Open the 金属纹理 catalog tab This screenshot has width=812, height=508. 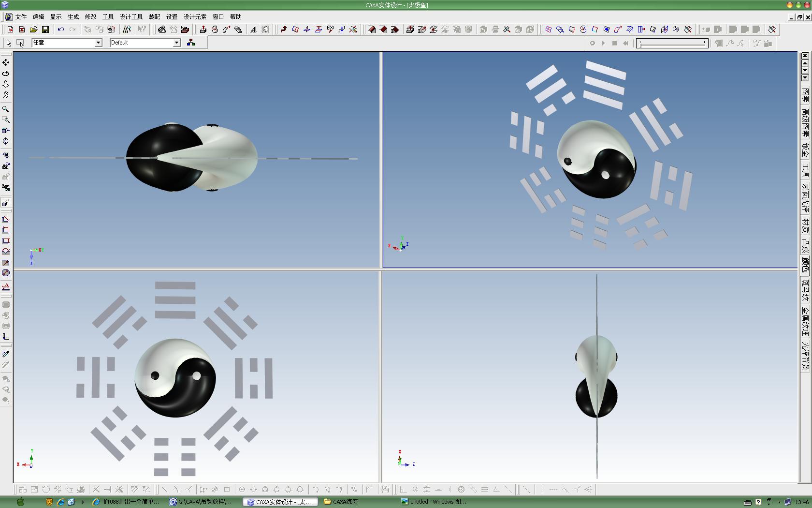[x=805, y=321]
